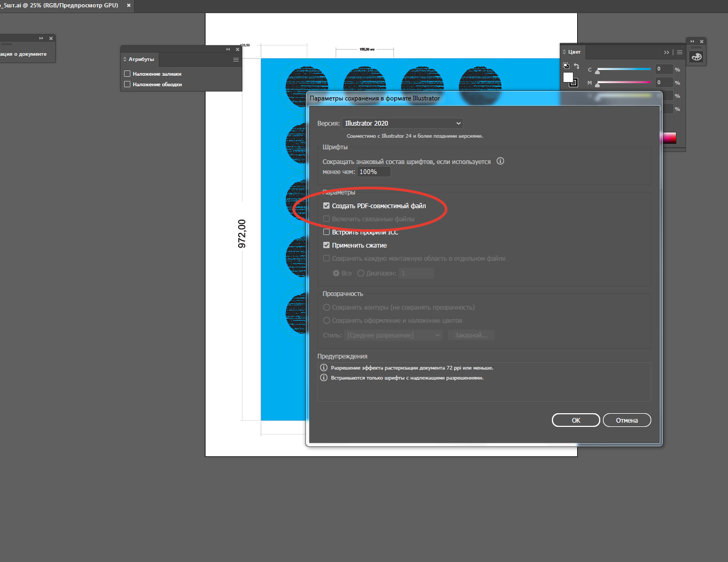Click the dialog title 'Параметры сохранения в формате Illustrator'

tap(375, 98)
